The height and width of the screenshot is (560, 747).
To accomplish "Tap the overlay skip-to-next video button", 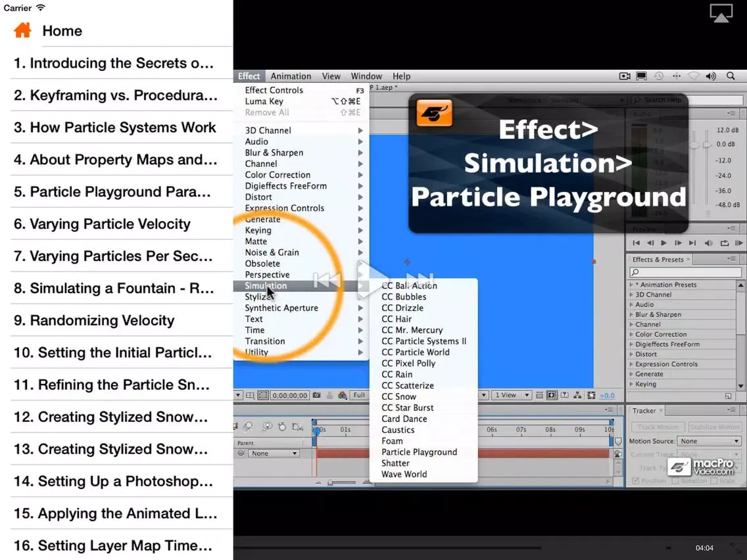I will tap(420, 281).
